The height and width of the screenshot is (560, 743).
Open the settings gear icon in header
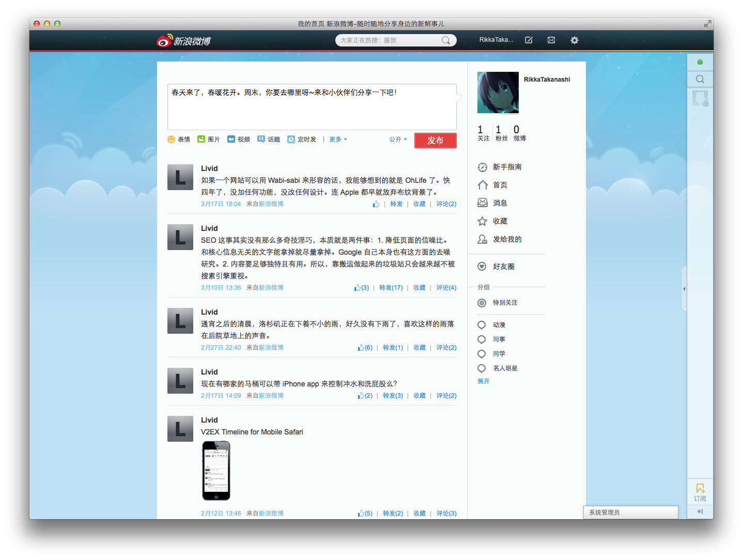574,40
